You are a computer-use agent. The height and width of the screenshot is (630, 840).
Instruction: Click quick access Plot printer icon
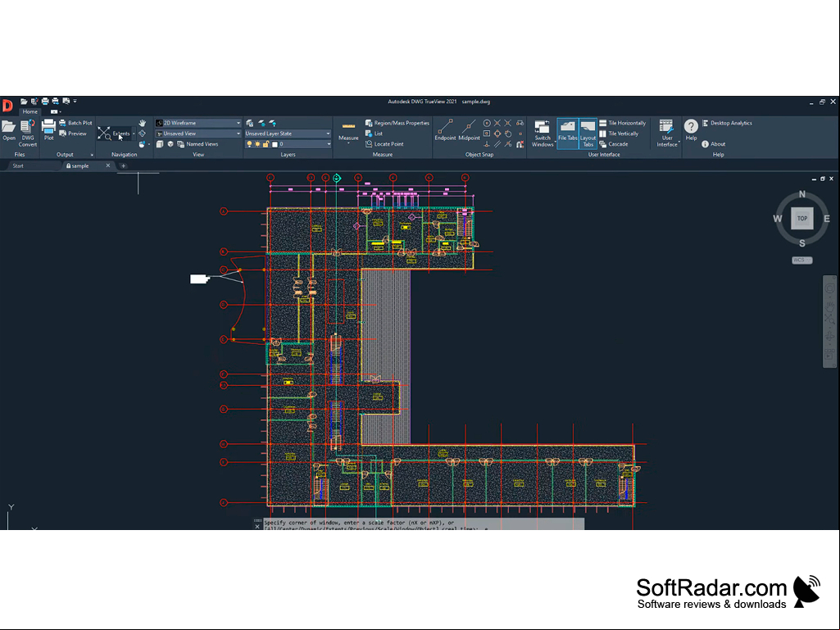click(45, 102)
